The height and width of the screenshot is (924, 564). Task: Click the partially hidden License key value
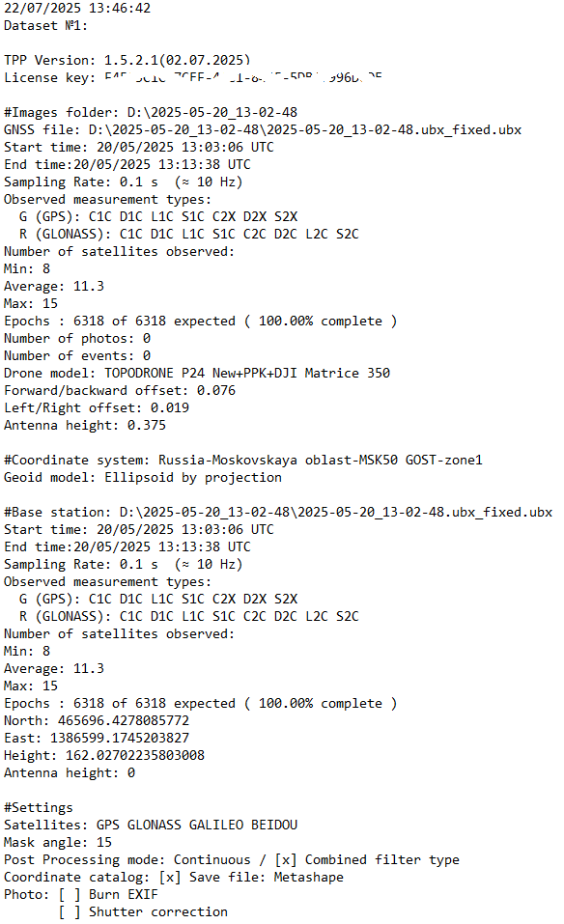click(242, 77)
